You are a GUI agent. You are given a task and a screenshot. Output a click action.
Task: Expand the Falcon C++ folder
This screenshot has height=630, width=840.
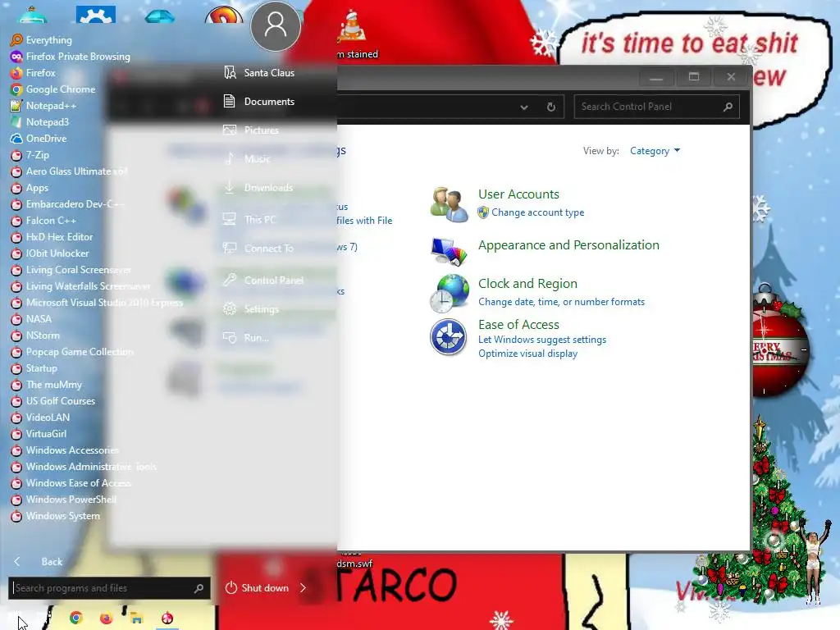click(x=43, y=221)
